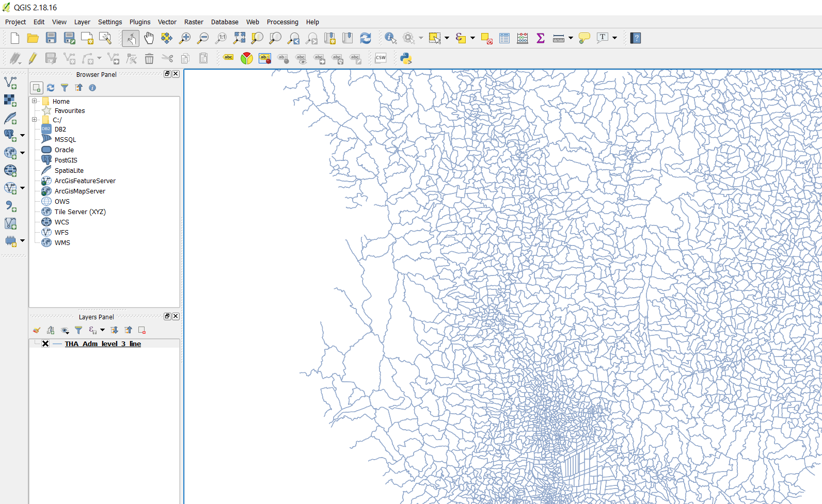Select Oracle in browser tree
The height and width of the screenshot is (504, 822).
[64, 150]
